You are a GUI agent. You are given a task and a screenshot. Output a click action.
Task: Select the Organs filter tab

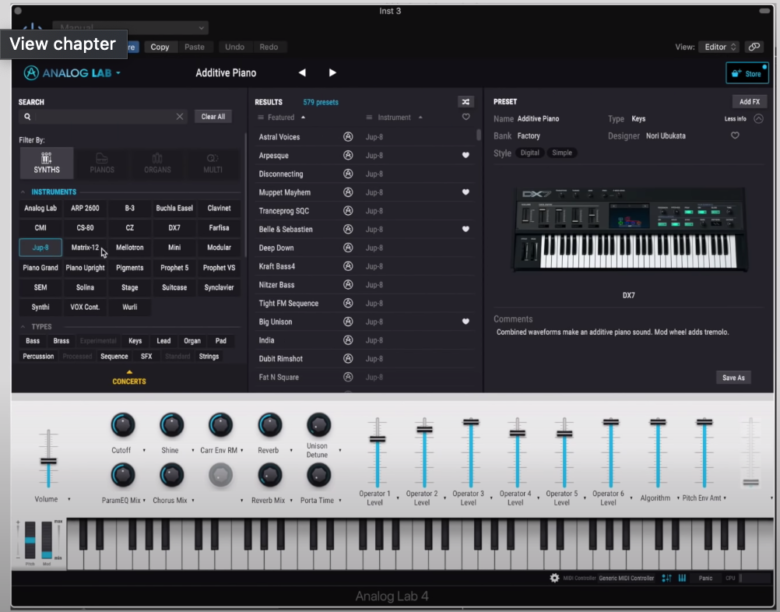click(x=157, y=163)
